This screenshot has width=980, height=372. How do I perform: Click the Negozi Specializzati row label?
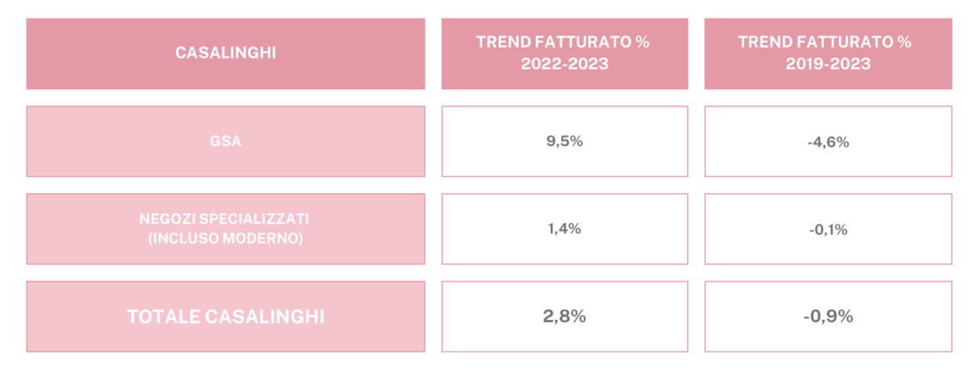[x=225, y=229]
